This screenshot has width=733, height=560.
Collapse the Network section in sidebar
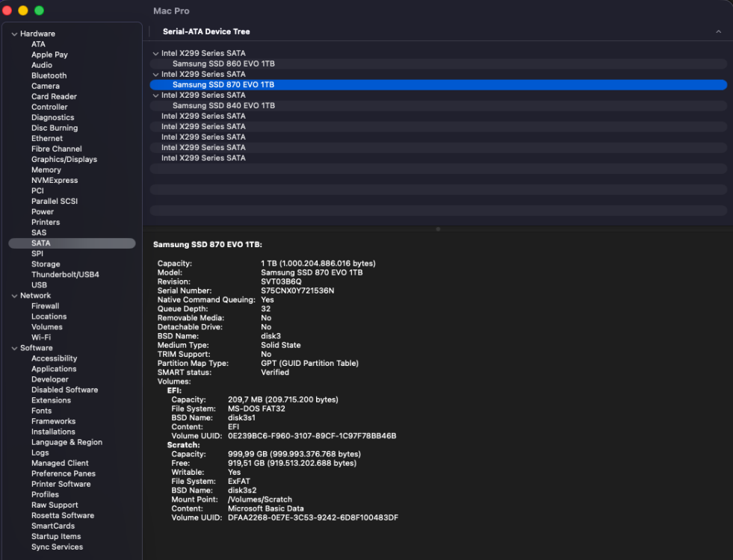click(x=14, y=296)
